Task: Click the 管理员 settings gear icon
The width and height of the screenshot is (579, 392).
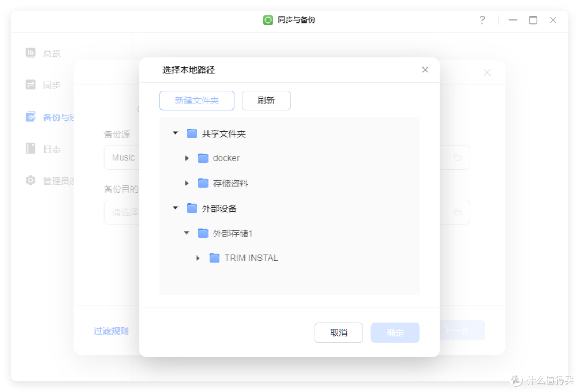Action: click(31, 180)
